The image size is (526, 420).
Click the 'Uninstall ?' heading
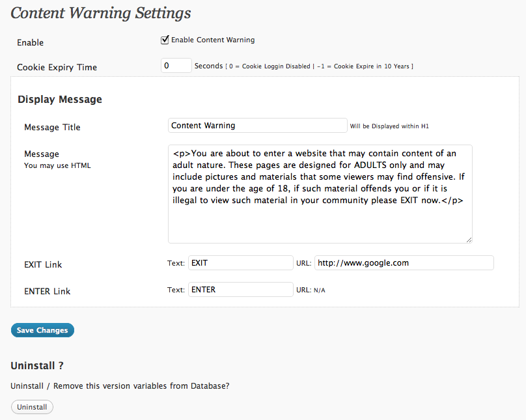coord(37,366)
